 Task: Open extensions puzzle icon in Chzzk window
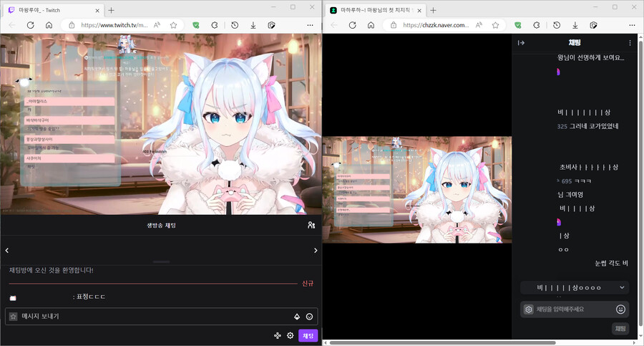pos(537,25)
